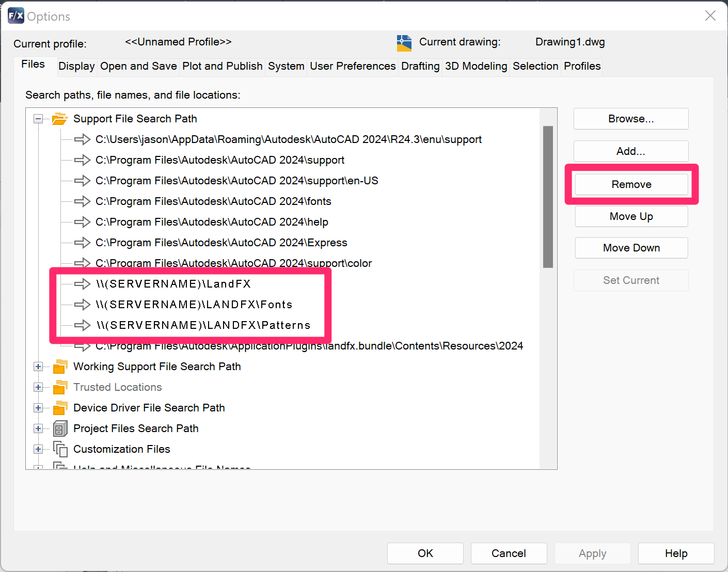Select the AutoCAD 2024\support path entry

[x=220, y=160]
